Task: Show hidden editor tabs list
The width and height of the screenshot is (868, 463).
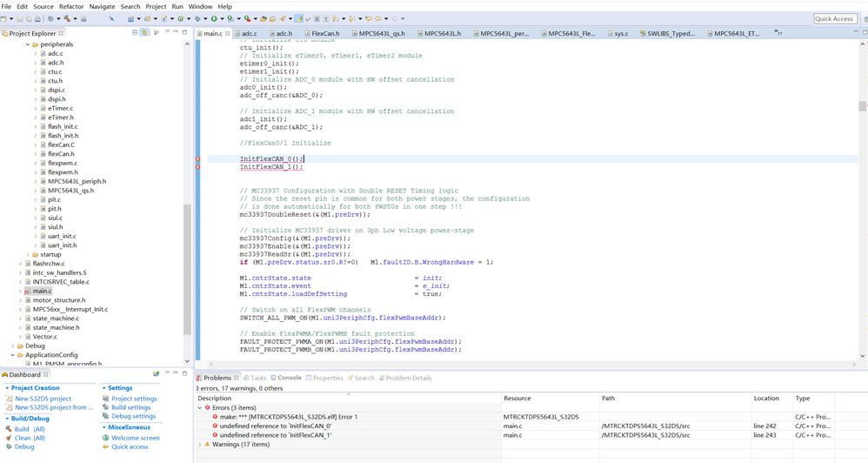Action: pos(778,33)
